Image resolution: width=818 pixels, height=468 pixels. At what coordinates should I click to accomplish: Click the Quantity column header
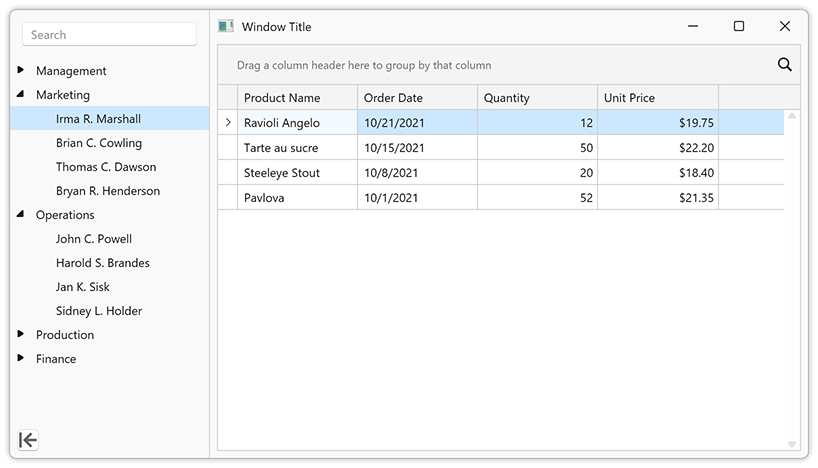537,98
